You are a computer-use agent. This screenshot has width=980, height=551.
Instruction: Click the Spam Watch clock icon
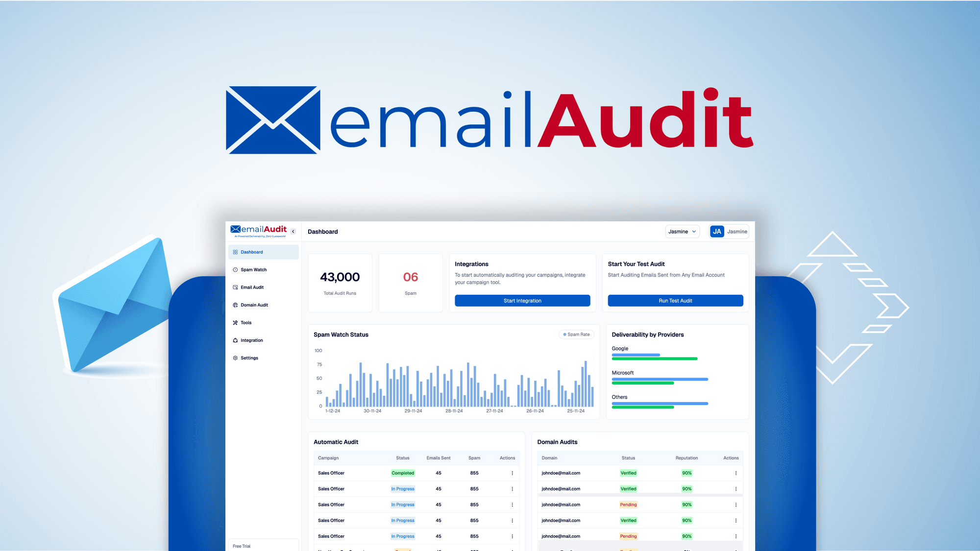click(235, 270)
